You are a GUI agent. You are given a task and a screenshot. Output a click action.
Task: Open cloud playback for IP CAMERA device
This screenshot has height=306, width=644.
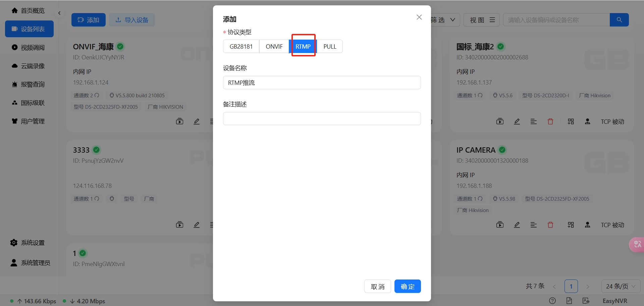[x=500, y=225]
